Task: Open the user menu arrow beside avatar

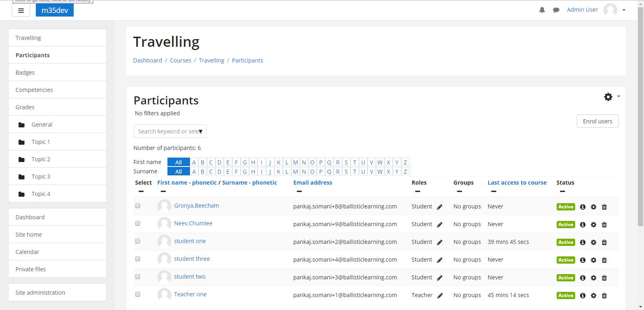Action: pos(624,10)
